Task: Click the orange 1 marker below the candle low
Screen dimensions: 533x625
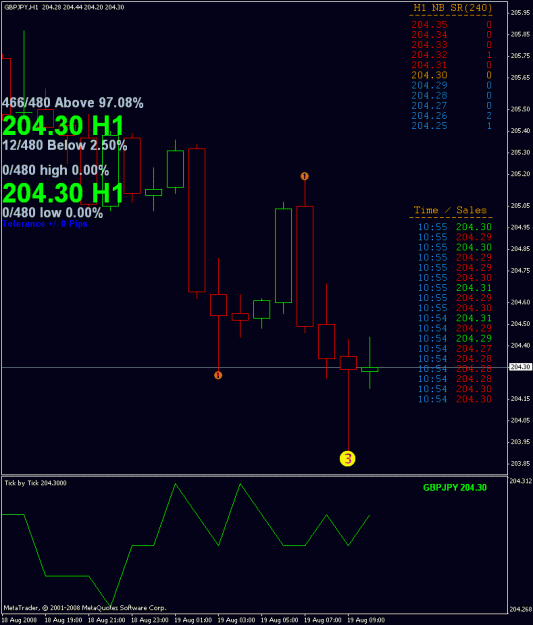Action: [218, 375]
